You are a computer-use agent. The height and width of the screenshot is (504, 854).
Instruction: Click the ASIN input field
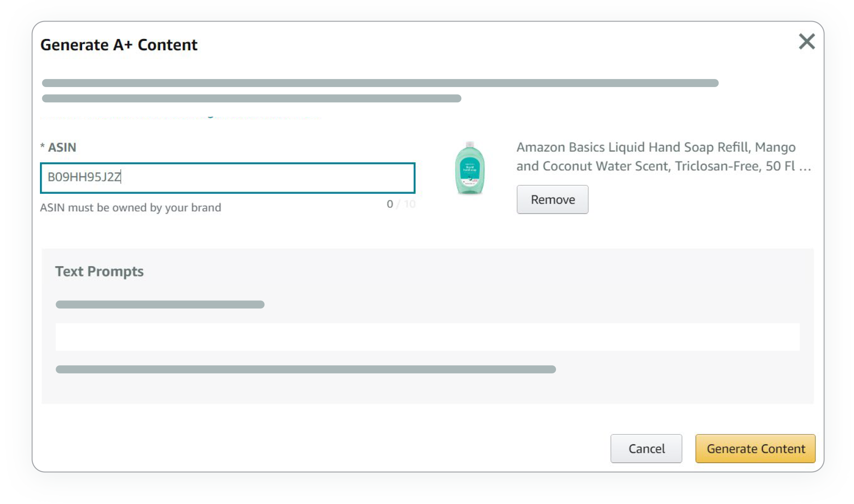point(228,178)
